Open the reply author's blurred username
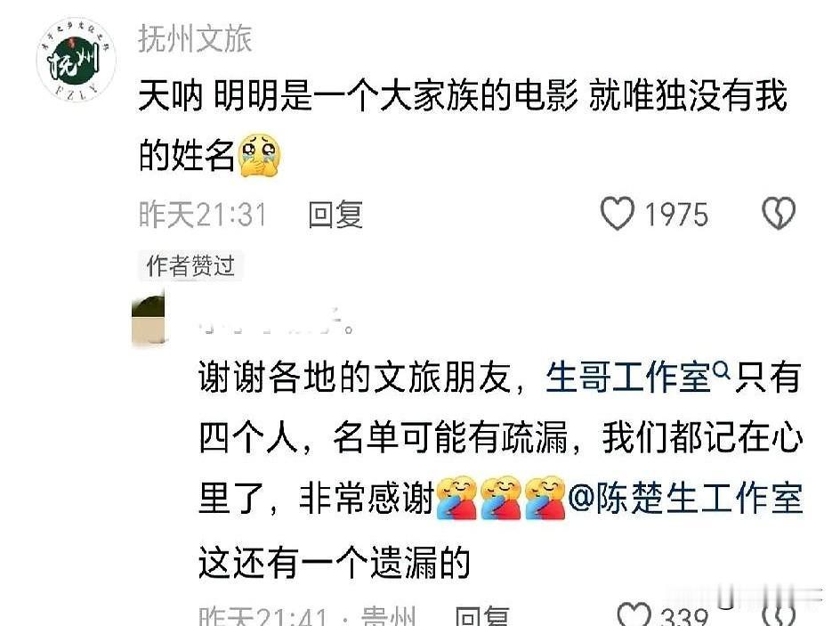The height and width of the screenshot is (626, 840). 276,321
